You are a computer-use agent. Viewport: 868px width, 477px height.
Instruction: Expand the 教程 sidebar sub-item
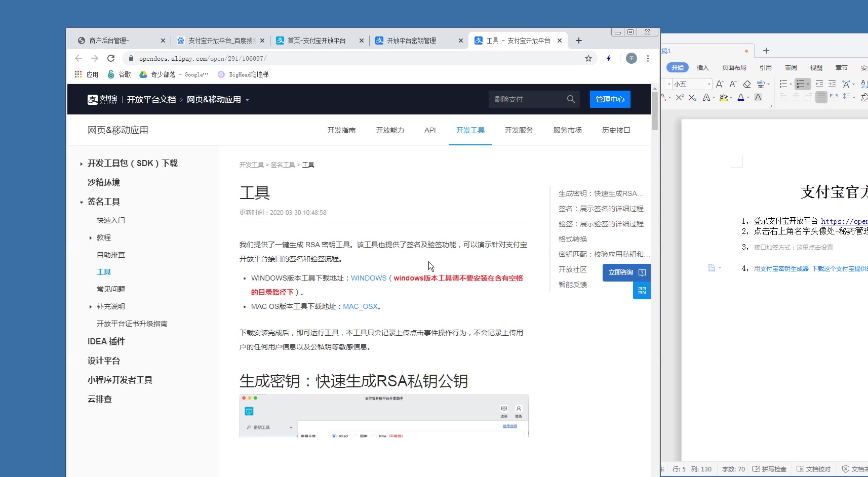91,237
